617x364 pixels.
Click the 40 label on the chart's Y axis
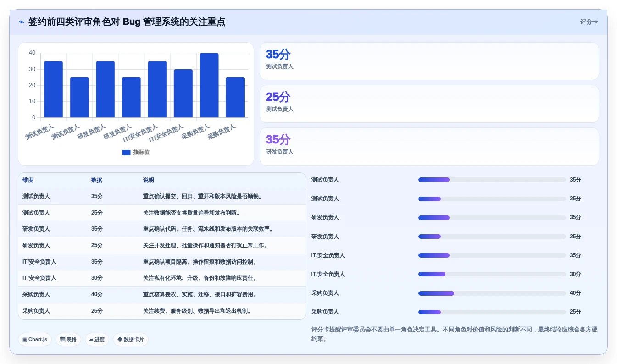tap(32, 53)
